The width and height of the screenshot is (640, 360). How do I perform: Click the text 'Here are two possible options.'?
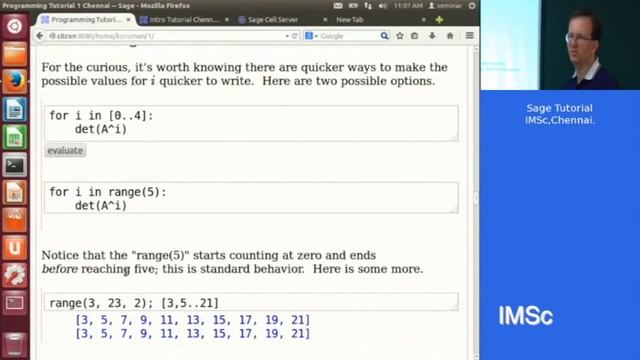(348, 81)
